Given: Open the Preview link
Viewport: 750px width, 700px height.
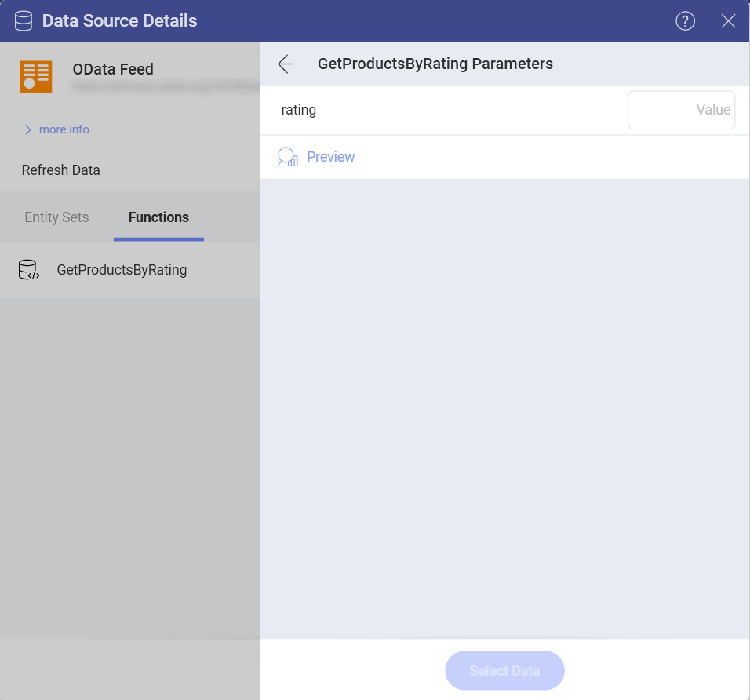Looking at the screenshot, I should tap(330, 157).
